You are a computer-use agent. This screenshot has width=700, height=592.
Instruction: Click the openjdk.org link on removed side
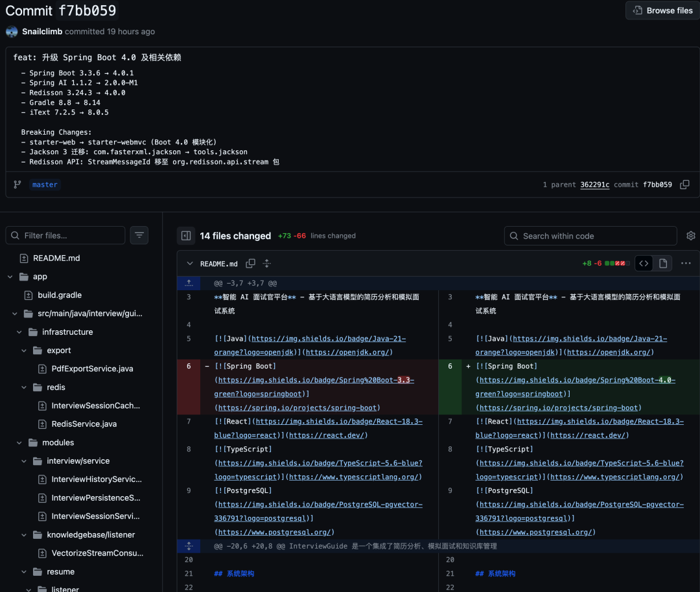[347, 352]
